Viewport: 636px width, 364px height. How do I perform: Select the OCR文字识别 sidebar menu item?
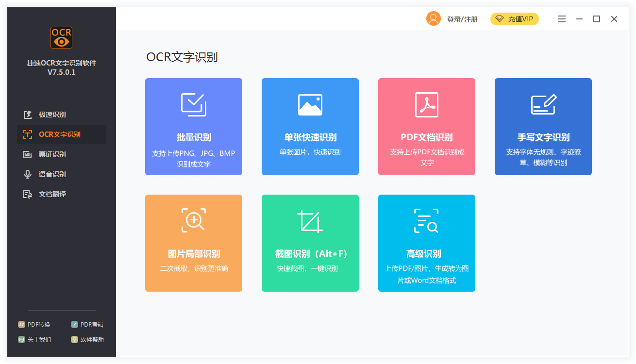[x=62, y=134]
